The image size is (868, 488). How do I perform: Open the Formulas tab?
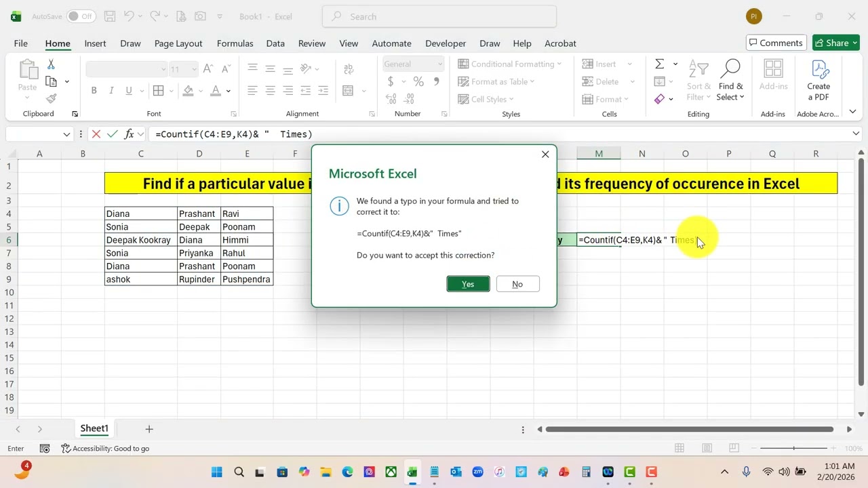click(235, 43)
